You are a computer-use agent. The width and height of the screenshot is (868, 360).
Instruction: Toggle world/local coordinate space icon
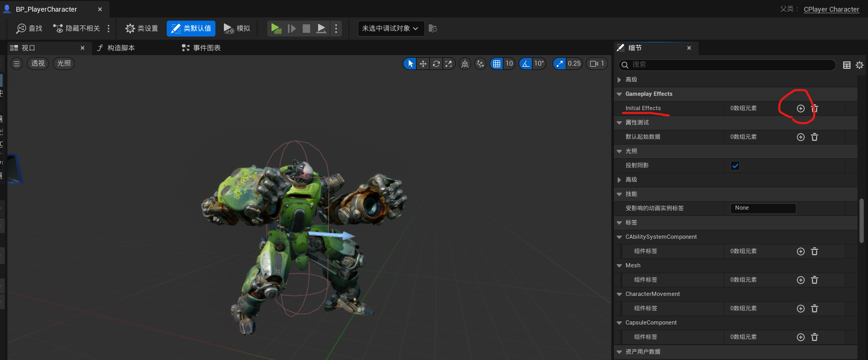pyautogui.click(x=465, y=64)
